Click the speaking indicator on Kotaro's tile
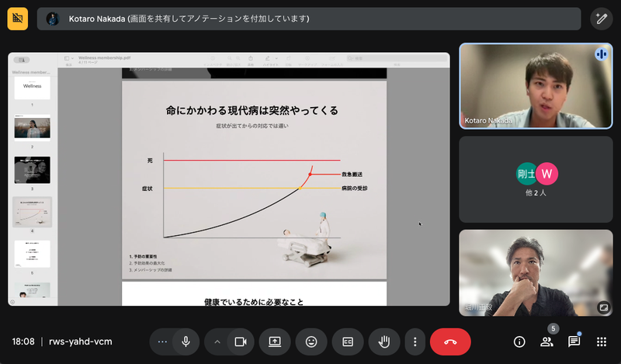 pyautogui.click(x=601, y=54)
